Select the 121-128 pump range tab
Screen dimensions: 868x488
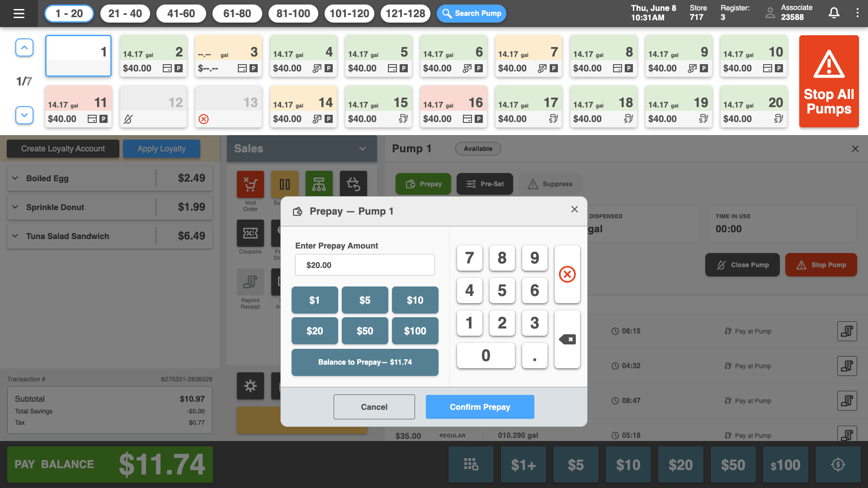(x=406, y=13)
